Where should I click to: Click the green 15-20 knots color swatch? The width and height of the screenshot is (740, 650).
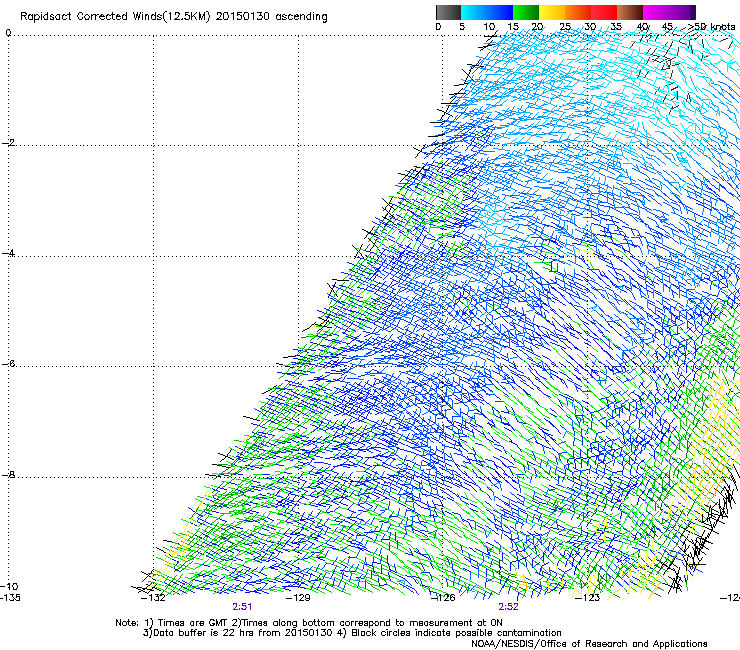pyautogui.click(x=526, y=12)
